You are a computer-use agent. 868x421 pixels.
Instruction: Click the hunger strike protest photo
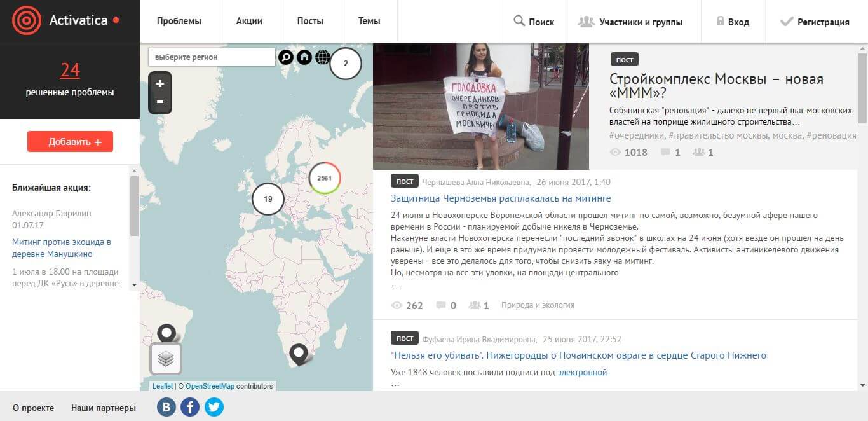pyautogui.click(x=480, y=106)
